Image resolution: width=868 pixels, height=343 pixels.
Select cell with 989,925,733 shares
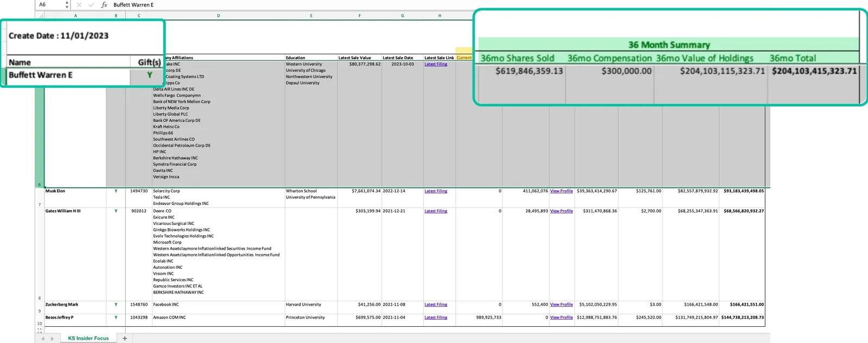478,320
